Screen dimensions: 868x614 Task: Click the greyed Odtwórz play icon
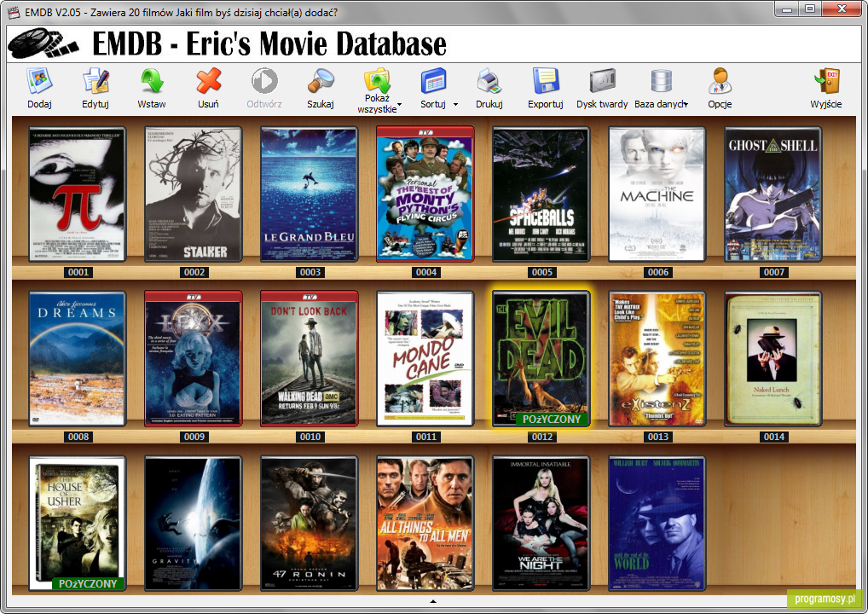pos(264,81)
